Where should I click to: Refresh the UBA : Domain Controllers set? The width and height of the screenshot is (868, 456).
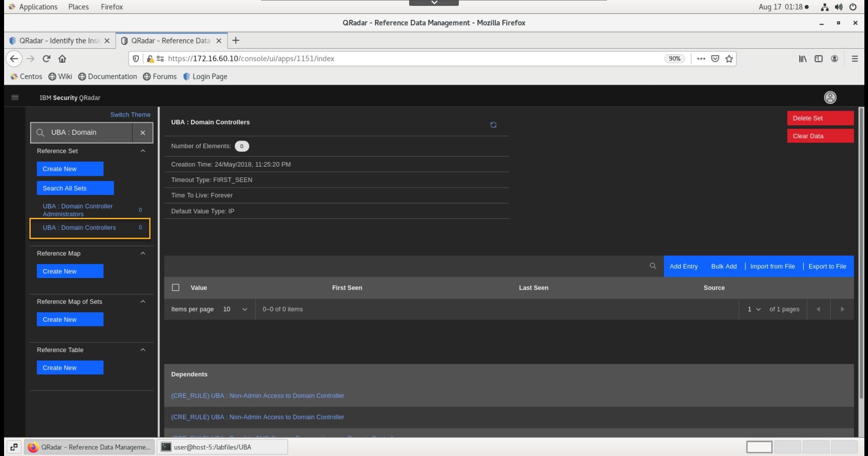[493, 125]
